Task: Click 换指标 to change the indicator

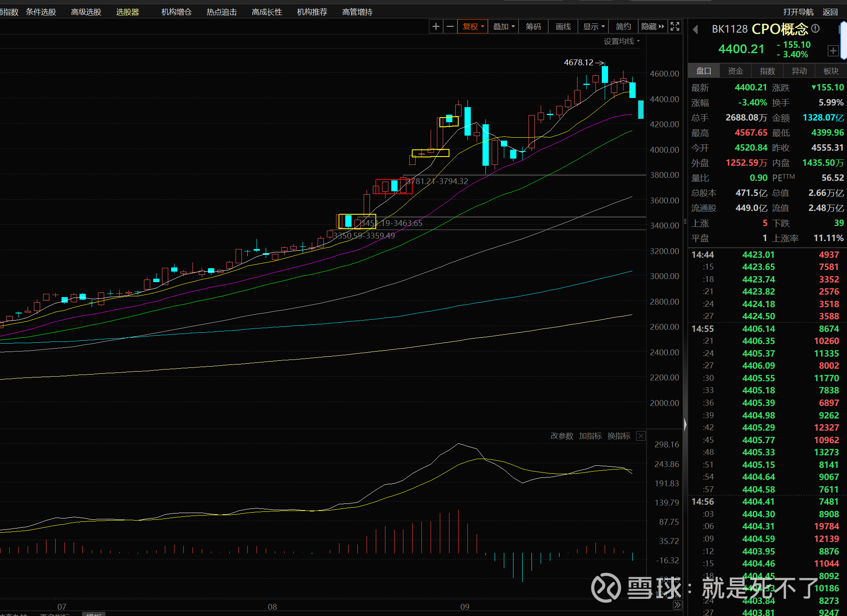Action: [619, 436]
